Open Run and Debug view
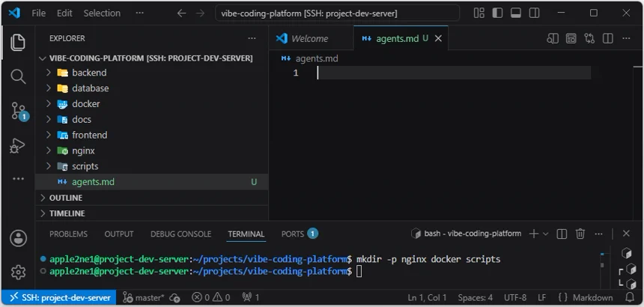 [18, 145]
